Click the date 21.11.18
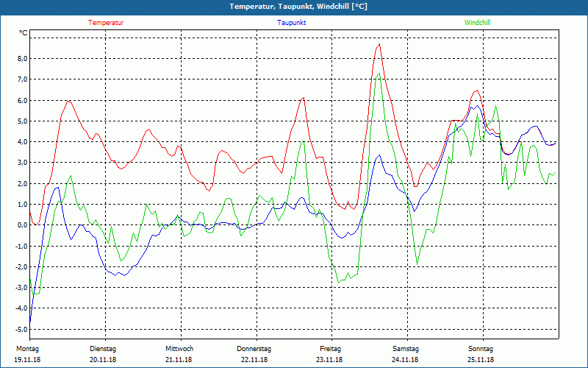The width and height of the screenshot is (588, 368). 179,360
